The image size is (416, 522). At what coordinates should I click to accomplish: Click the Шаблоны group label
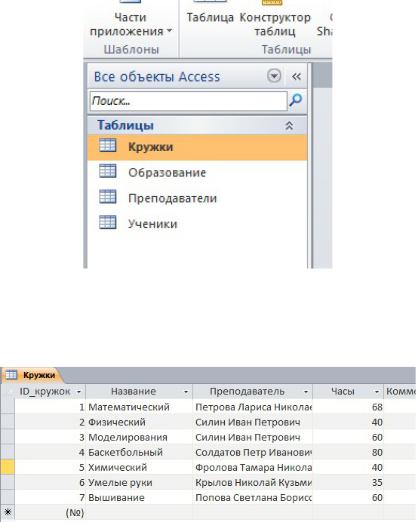(x=131, y=50)
